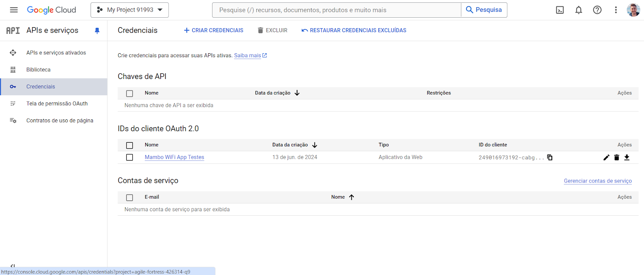Click the Tela de permissão OAuth icon

[13, 104]
